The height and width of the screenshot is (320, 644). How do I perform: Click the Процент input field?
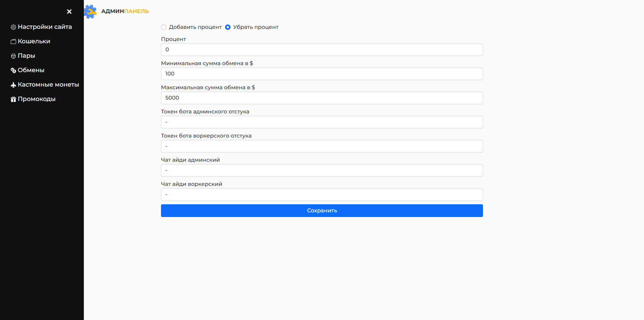(322, 50)
